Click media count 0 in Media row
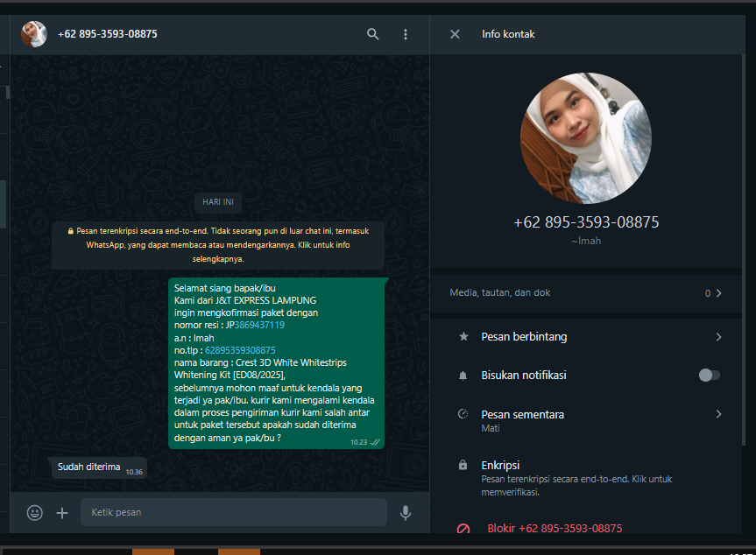 pos(708,293)
